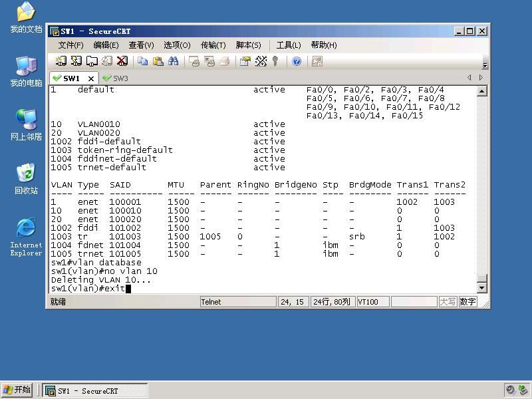
Task: Open the 编辑(E) menu
Action: pyautogui.click(x=106, y=45)
